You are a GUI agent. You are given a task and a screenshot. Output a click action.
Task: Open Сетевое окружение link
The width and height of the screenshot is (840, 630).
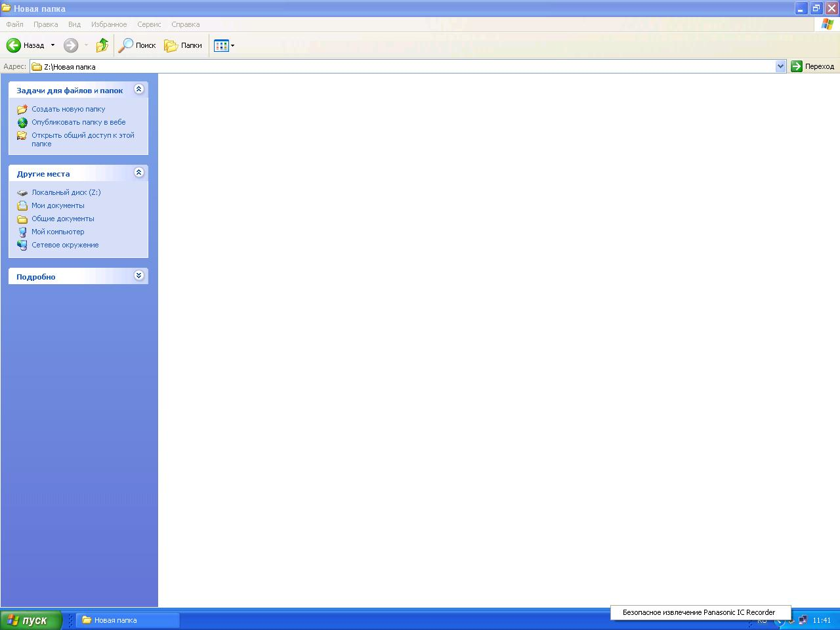pos(65,245)
